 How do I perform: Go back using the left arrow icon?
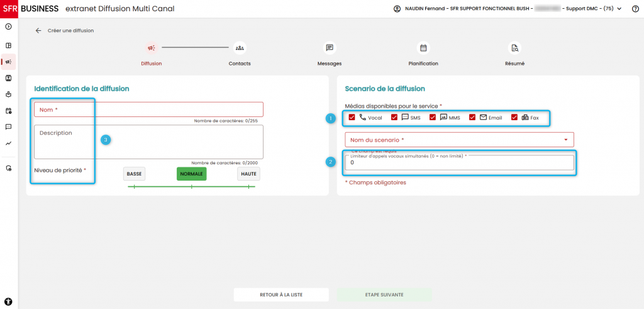tap(38, 30)
